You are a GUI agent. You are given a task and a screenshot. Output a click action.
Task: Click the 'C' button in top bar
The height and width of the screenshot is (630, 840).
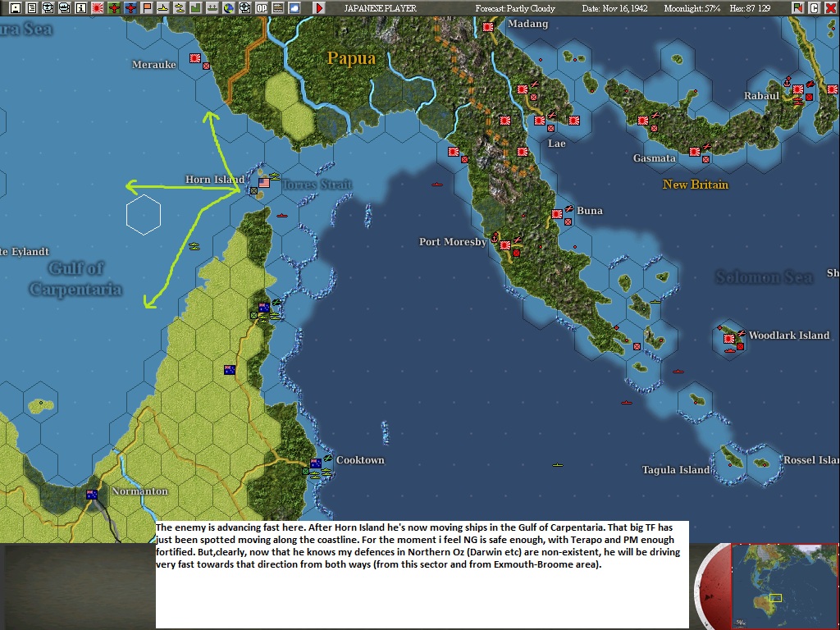click(815, 8)
